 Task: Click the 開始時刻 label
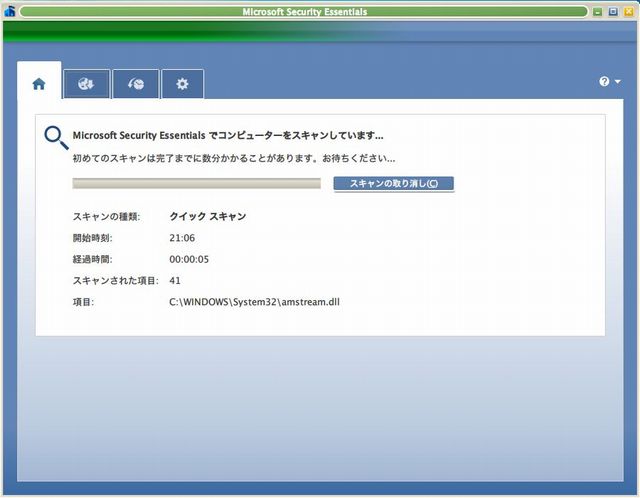tap(92, 238)
